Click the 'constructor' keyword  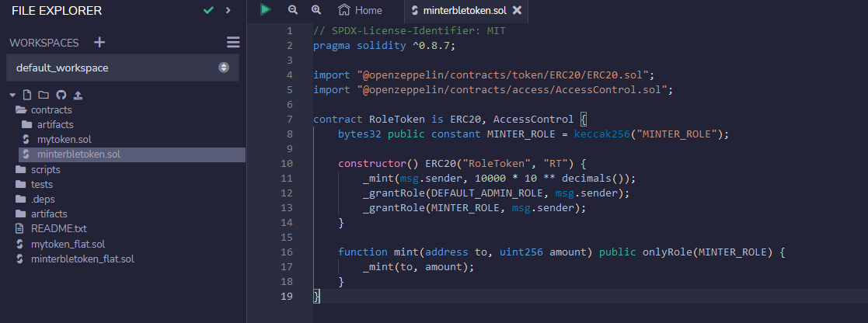click(372, 163)
